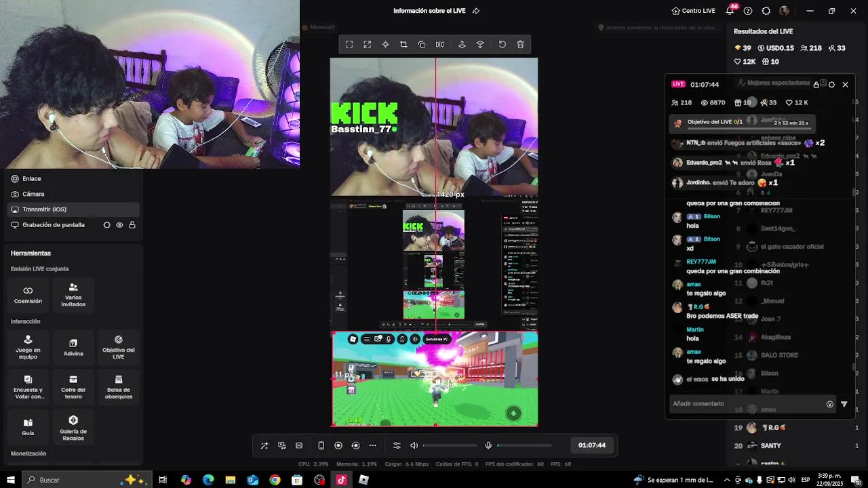Flip the source horizontally
868x488 pixels.
coord(439,45)
